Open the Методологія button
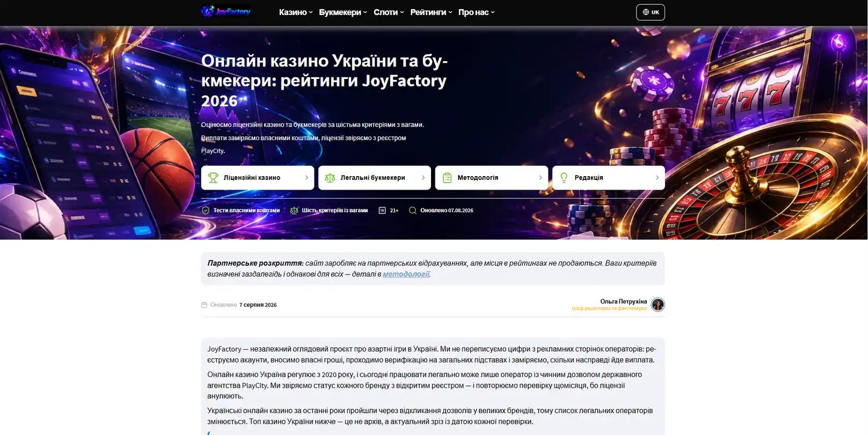Viewport: 868px width, 435px height. (492, 178)
